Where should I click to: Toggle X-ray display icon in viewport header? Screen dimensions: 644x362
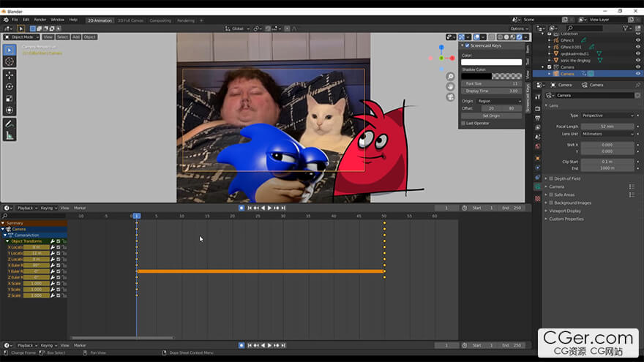[x=492, y=37]
